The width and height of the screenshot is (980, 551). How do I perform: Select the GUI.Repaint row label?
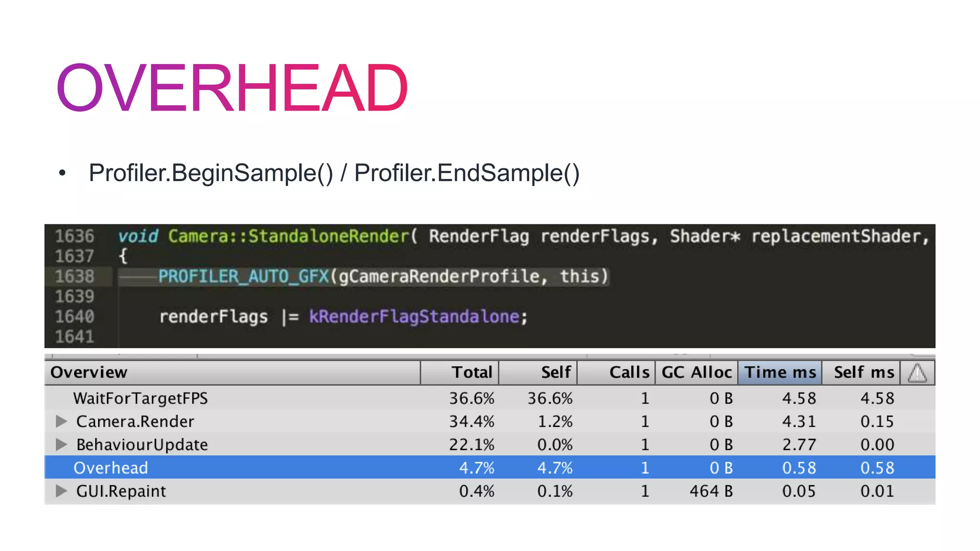click(121, 491)
